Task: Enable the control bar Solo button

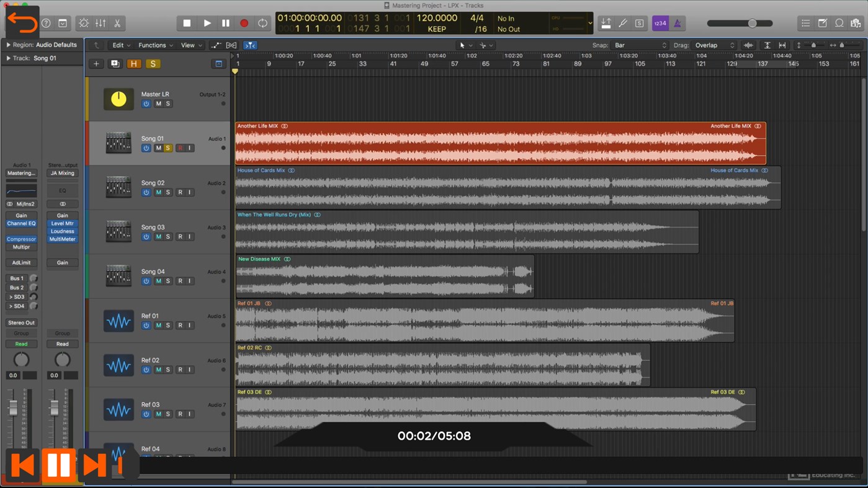Action: click(x=640, y=23)
